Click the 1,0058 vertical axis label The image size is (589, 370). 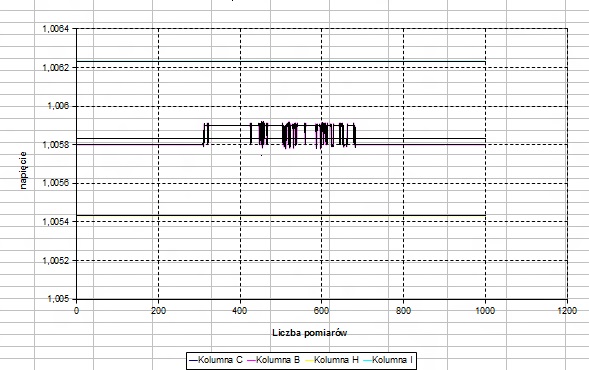click(x=56, y=145)
